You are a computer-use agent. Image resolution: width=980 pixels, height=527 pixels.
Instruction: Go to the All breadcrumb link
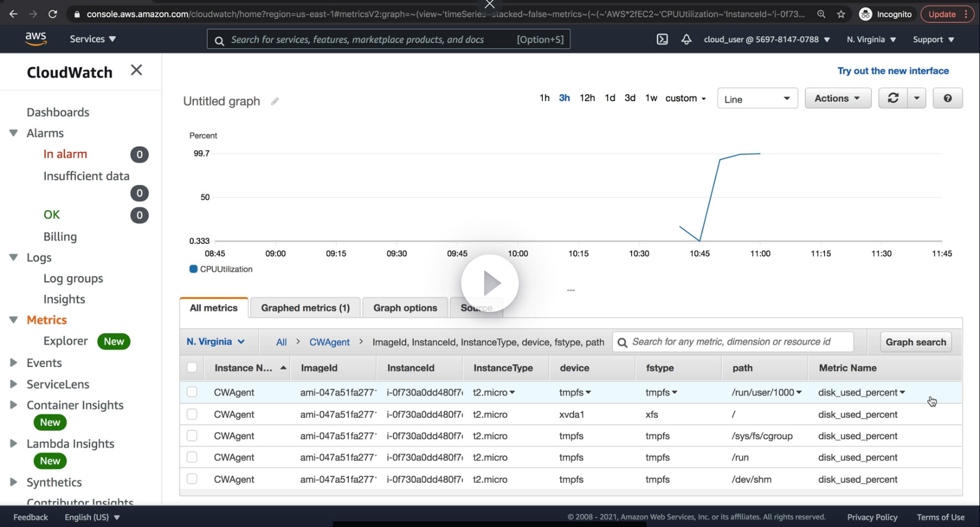[x=281, y=342]
